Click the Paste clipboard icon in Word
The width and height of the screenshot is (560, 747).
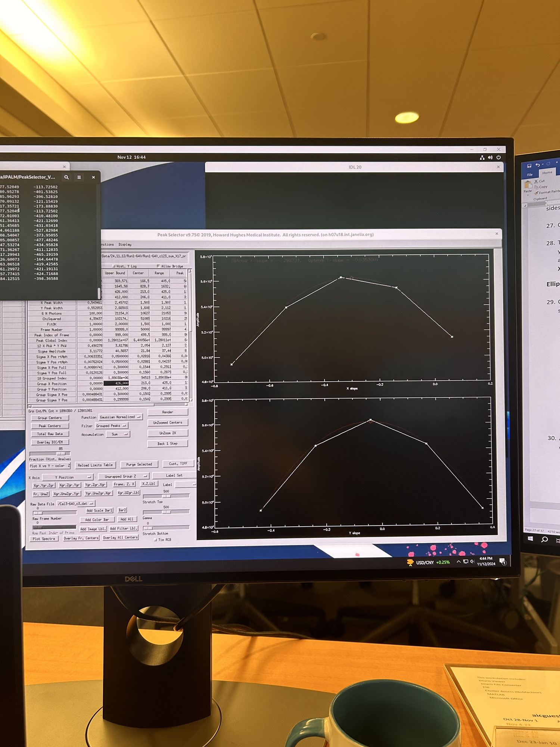pos(528,185)
